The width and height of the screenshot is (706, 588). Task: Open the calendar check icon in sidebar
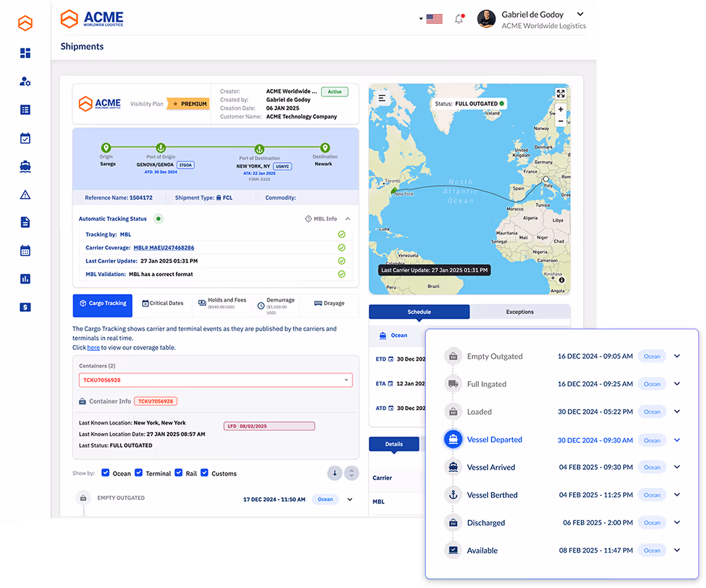(25, 138)
